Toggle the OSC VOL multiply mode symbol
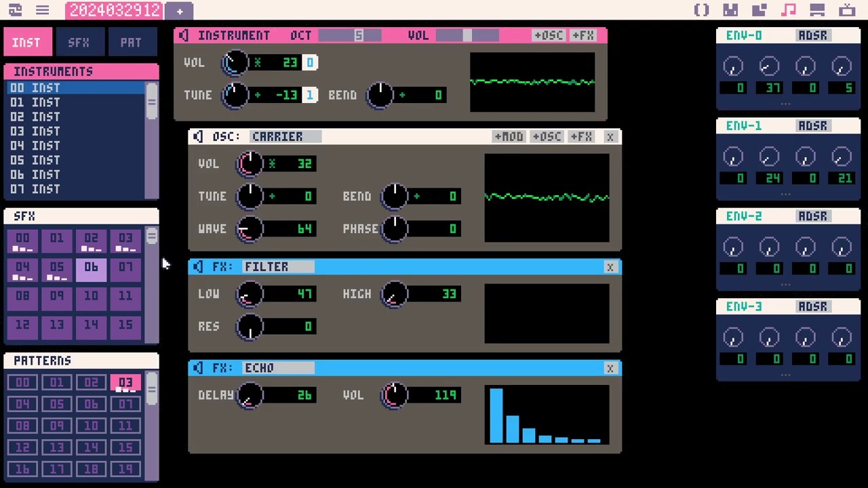The height and width of the screenshot is (488, 868). [x=272, y=164]
